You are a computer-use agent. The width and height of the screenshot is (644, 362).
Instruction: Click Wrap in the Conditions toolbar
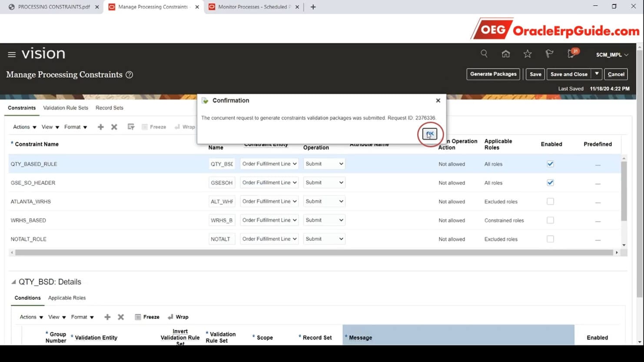(x=178, y=317)
